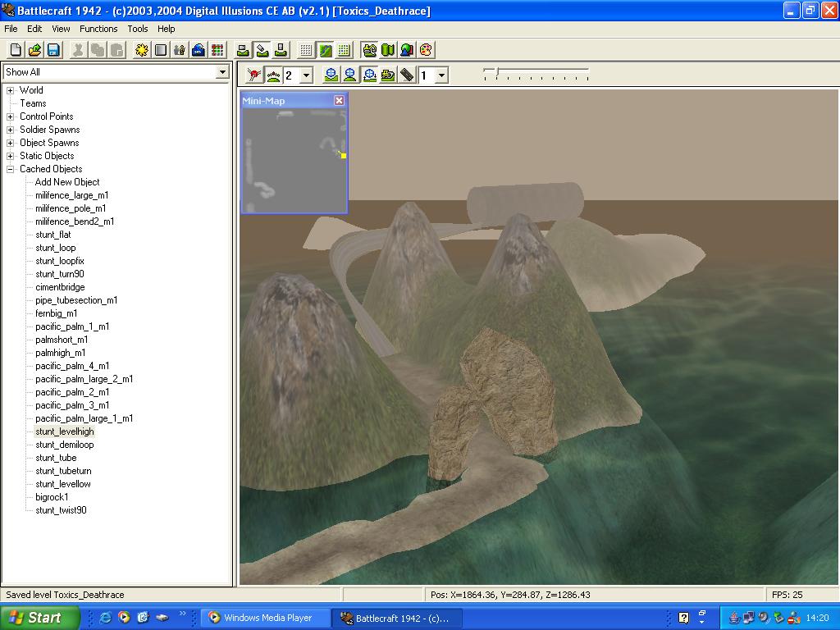Click the Open level folder icon
The image size is (840, 630).
(x=34, y=50)
